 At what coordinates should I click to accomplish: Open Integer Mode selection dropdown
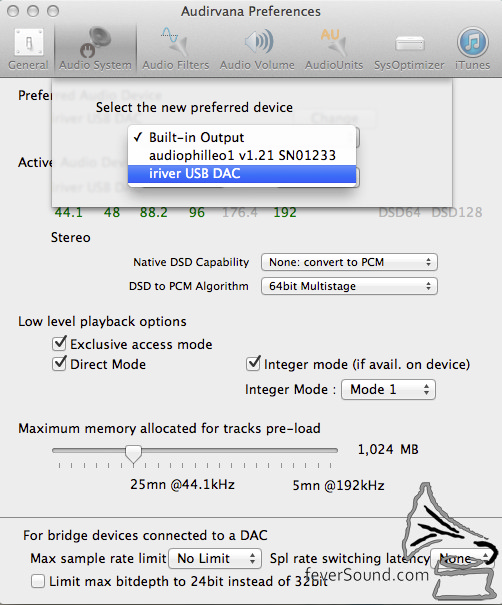[x=388, y=389]
